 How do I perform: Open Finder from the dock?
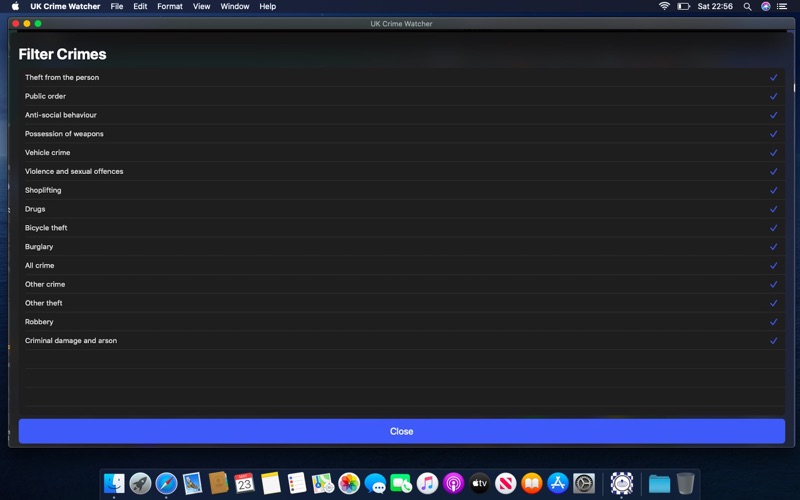click(114, 483)
